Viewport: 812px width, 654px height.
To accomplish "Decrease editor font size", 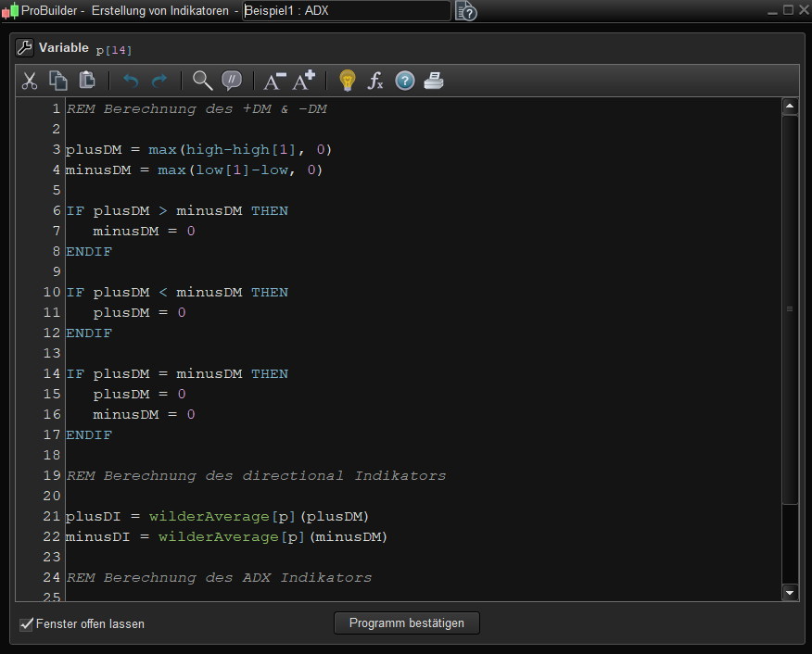I will click(274, 81).
